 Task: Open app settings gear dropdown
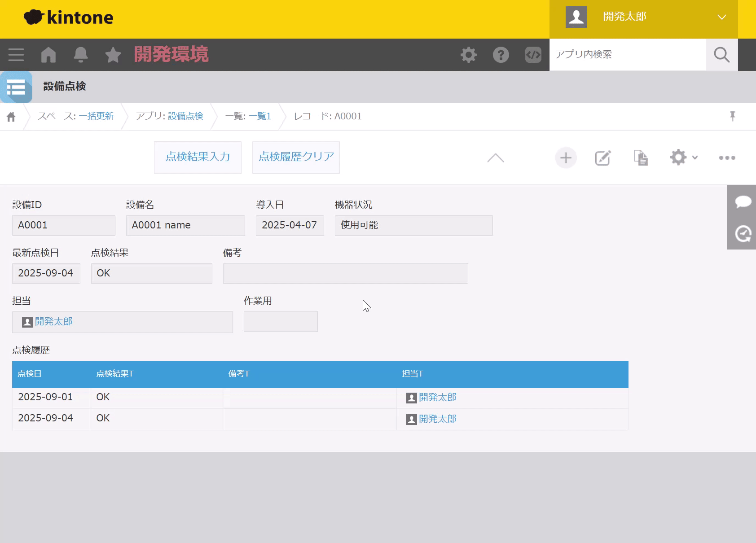(x=683, y=158)
